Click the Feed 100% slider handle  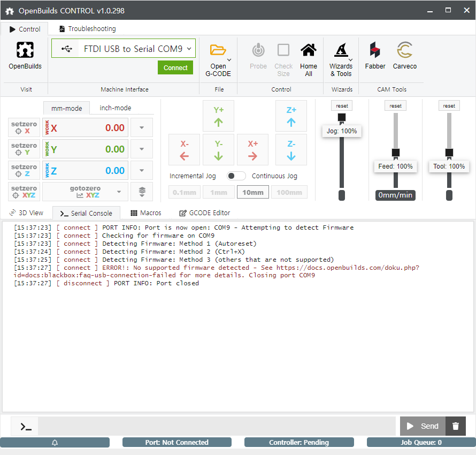396,153
